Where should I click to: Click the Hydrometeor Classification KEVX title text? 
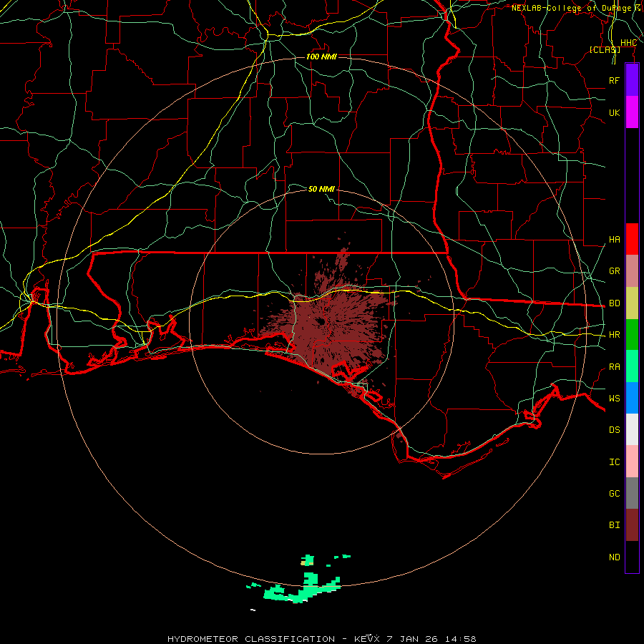point(321,639)
